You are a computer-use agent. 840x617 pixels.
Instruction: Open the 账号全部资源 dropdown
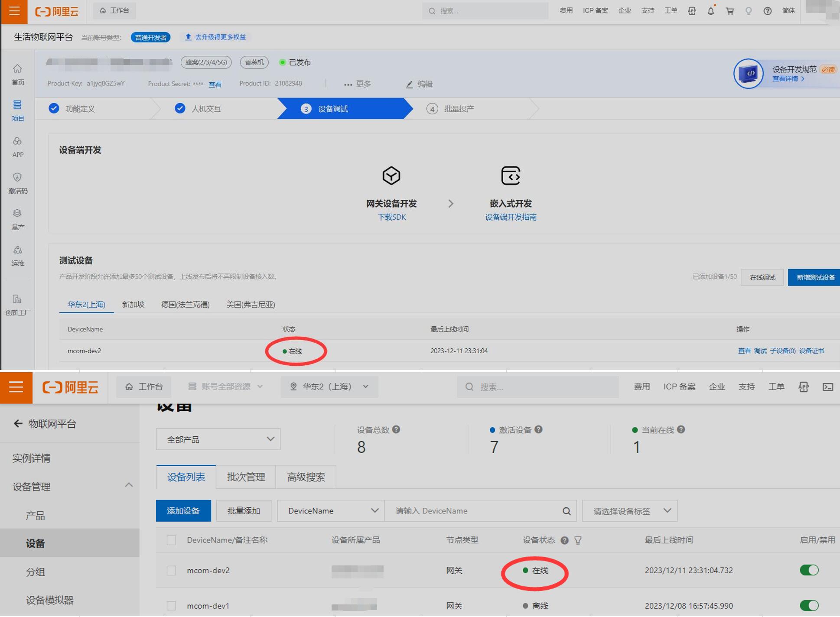pyautogui.click(x=225, y=386)
